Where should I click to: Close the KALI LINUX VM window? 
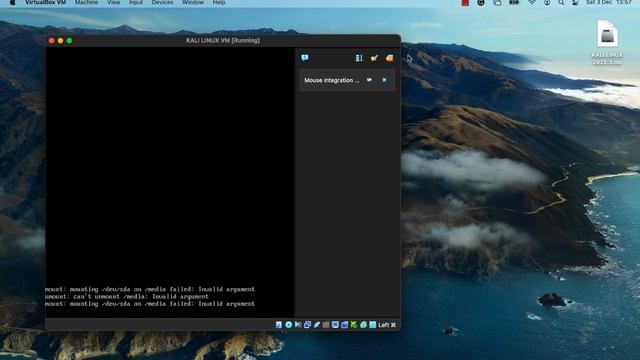(x=51, y=40)
